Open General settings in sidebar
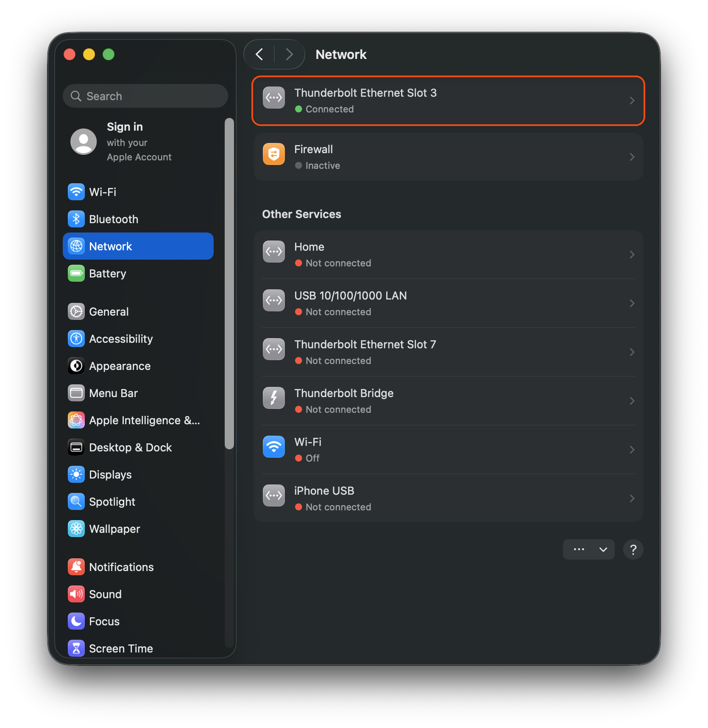 coord(109,312)
